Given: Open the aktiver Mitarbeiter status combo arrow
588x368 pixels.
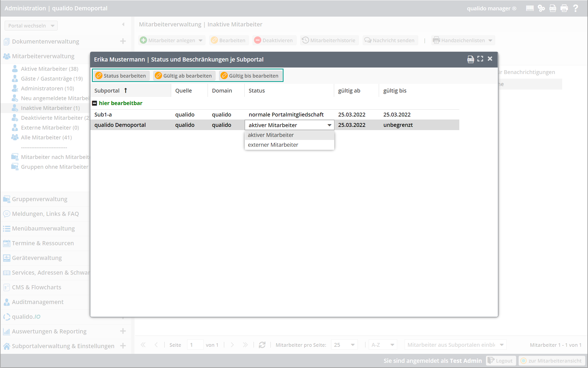Looking at the screenshot, I should (x=329, y=125).
